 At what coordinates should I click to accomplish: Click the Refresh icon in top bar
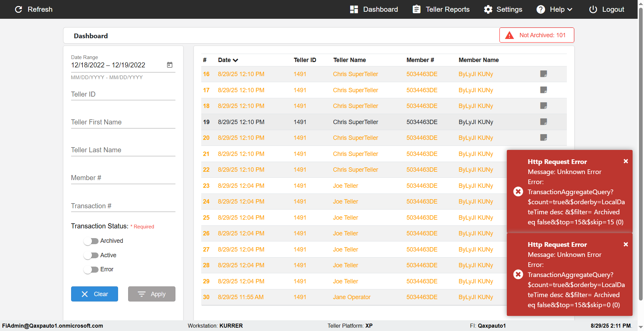18,9
